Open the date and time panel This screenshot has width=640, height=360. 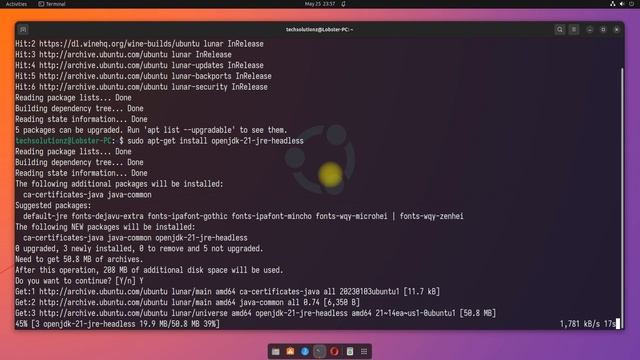pyautogui.click(x=320, y=4)
